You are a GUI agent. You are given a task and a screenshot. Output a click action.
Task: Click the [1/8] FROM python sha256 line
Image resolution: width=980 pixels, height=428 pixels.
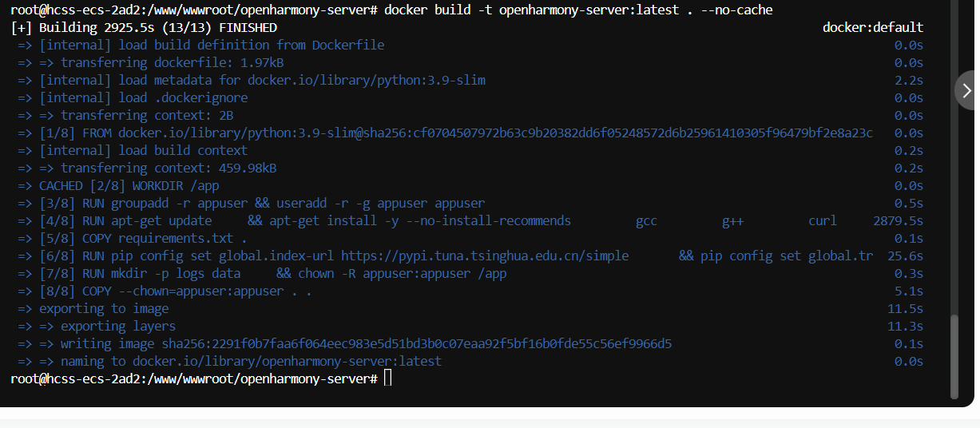(455, 133)
